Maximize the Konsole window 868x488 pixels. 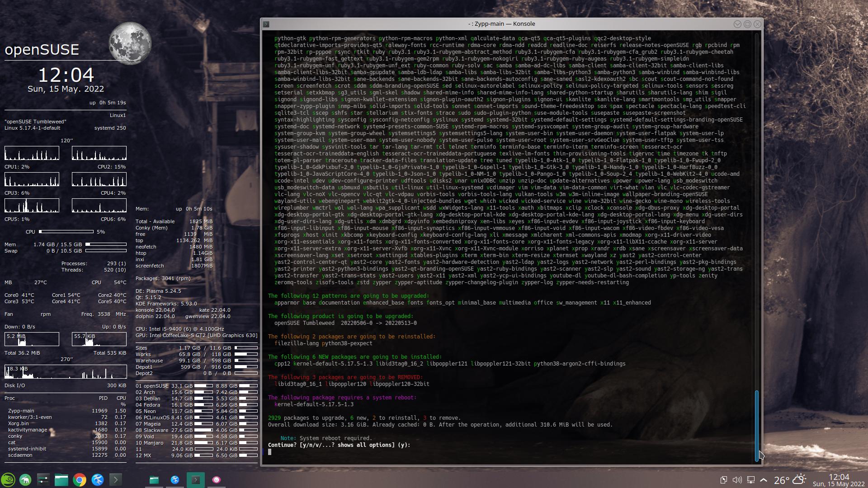click(x=747, y=24)
